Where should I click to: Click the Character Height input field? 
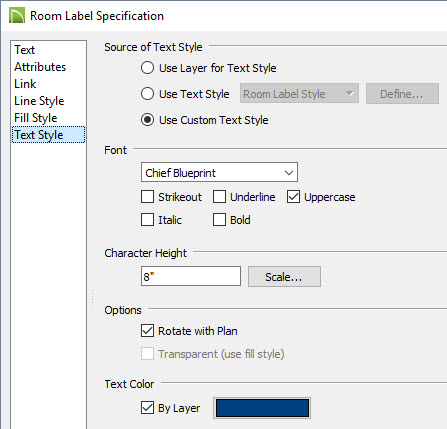[x=191, y=276]
